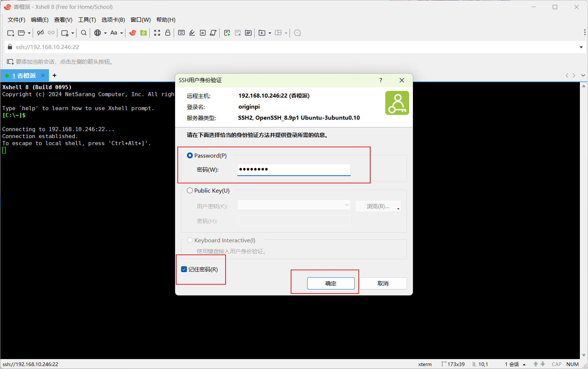Launch the red swirl Xshell toolbar icon

click(x=133, y=33)
